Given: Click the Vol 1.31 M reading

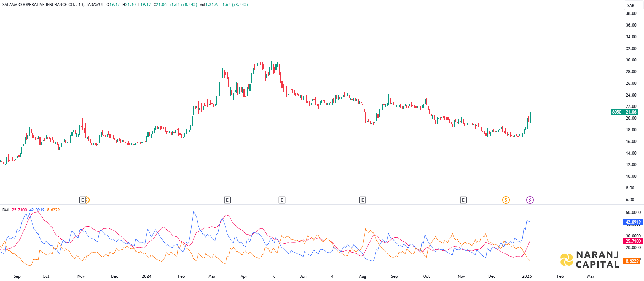Looking at the screenshot, I should [x=209, y=5].
